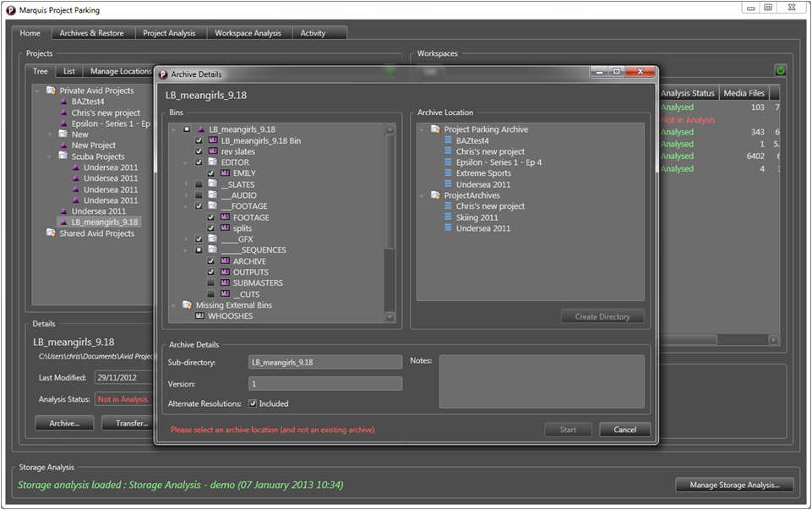Switch to Archives & Restore tab
Image resolution: width=812 pixels, height=510 pixels.
point(91,33)
